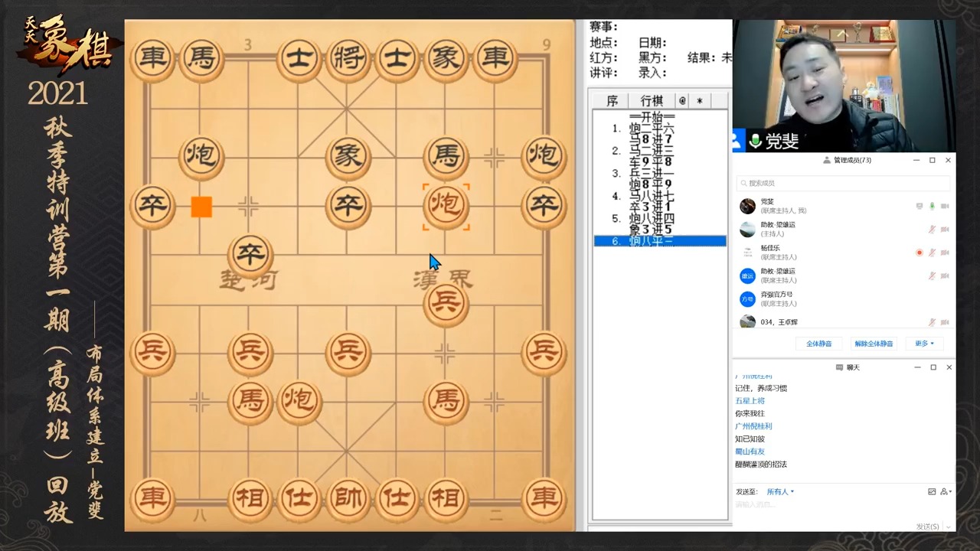
Task: Expand the arrow next to 发送(S)
Action: pyautogui.click(x=950, y=527)
